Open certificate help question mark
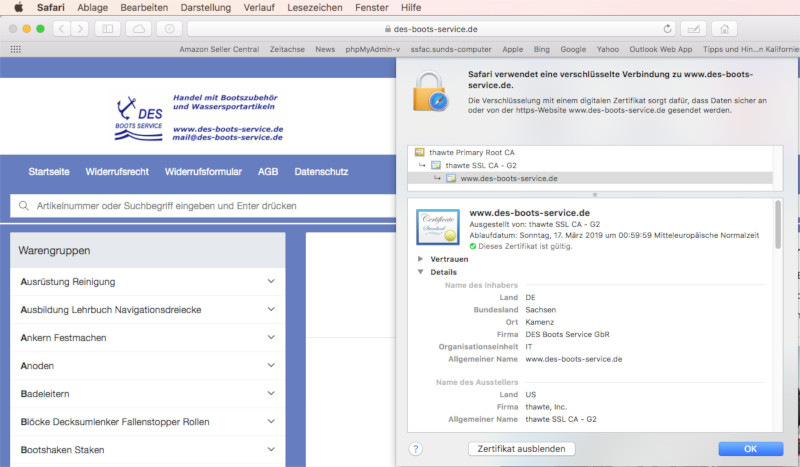The image size is (800, 467). click(x=415, y=449)
